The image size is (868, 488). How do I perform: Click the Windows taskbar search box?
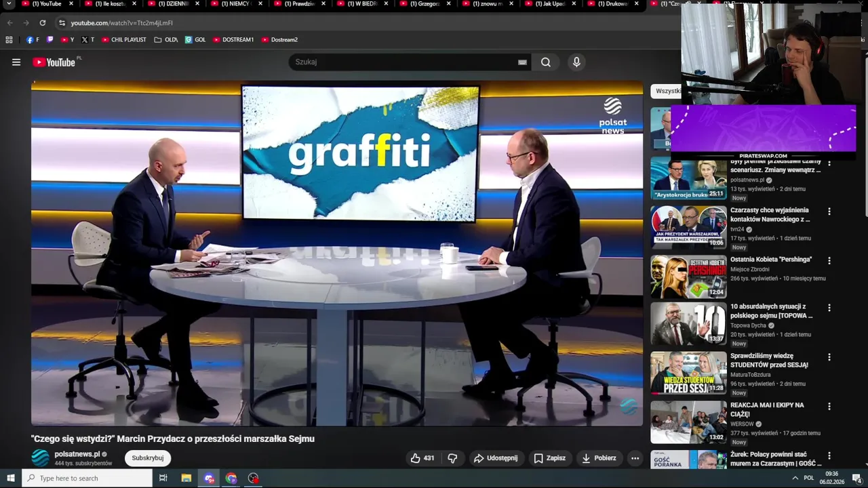pyautogui.click(x=87, y=478)
